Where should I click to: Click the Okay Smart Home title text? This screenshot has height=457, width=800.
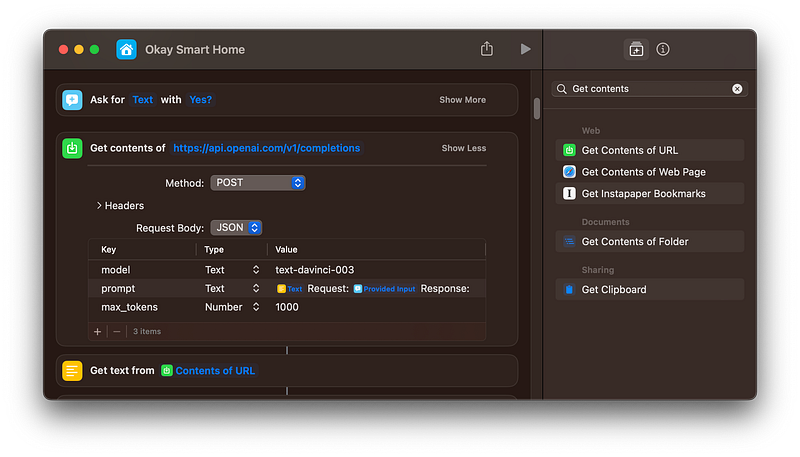point(195,49)
